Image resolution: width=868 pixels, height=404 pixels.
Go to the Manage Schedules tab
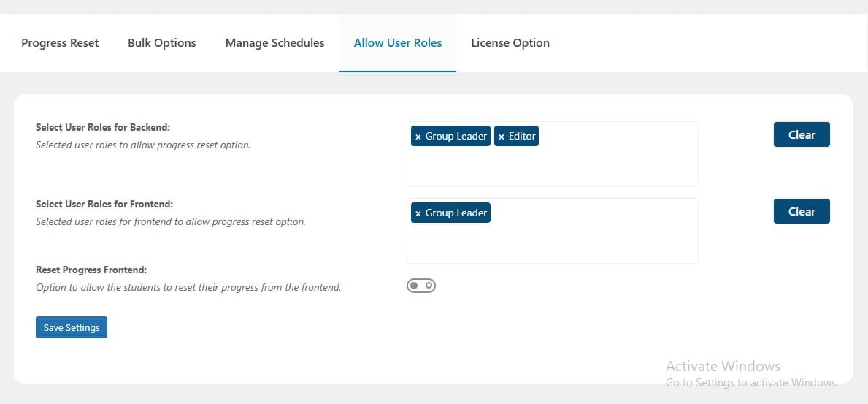coord(274,43)
